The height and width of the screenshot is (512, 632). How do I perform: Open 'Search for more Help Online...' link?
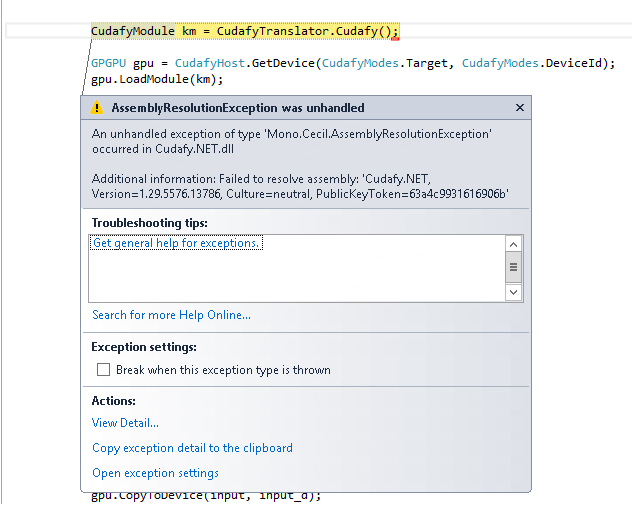[x=171, y=315]
